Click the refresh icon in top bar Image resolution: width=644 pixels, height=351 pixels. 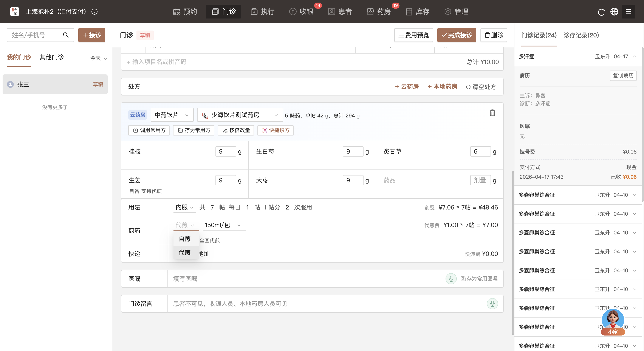pyautogui.click(x=601, y=12)
